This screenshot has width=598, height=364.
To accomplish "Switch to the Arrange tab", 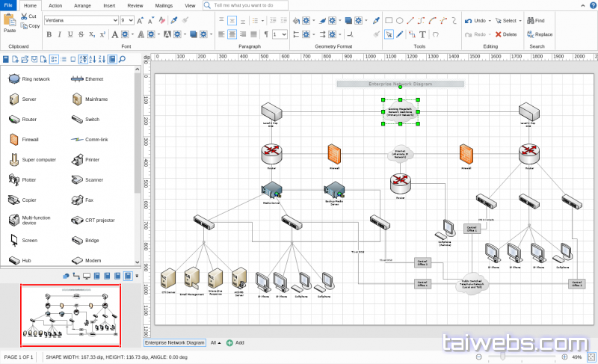I will 82,5.
